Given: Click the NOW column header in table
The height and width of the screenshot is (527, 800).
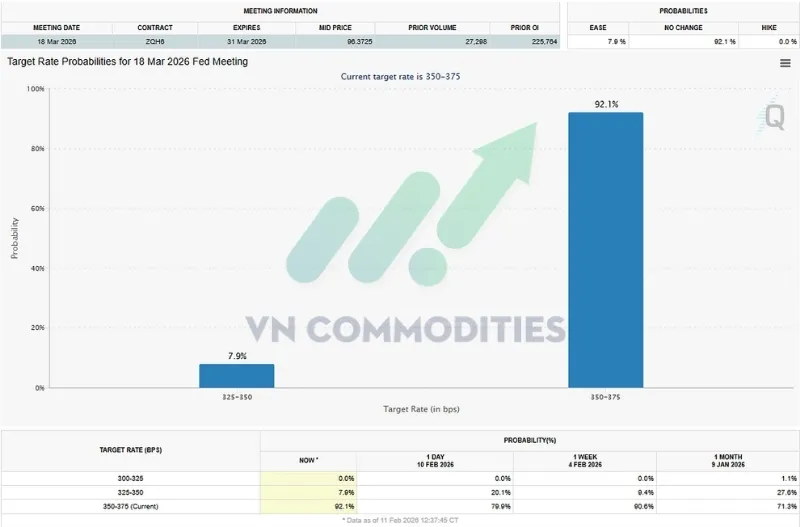Looking at the screenshot, I should tap(308, 461).
